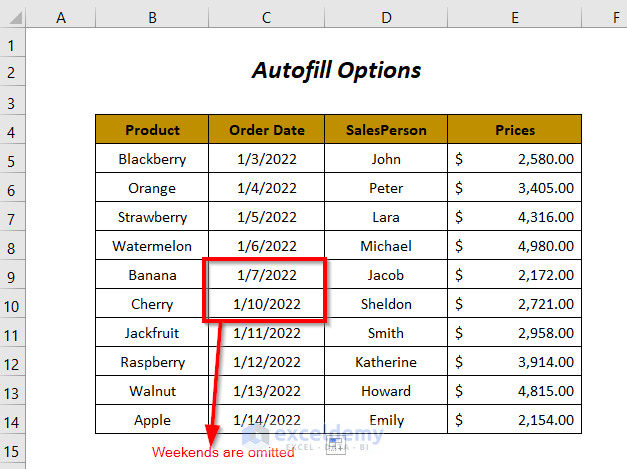Image resolution: width=627 pixels, height=469 pixels.
Task: Select row 14 header
Action: click(x=12, y=420)
